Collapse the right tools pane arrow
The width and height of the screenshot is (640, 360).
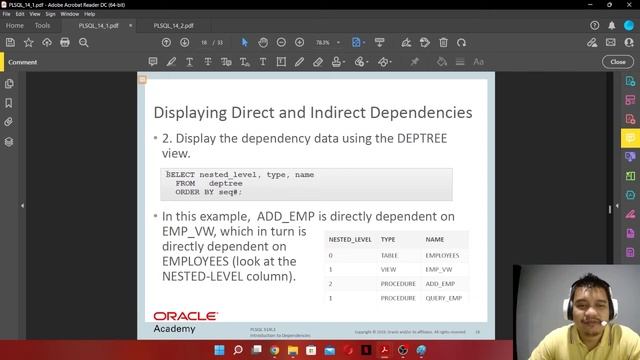617,206
